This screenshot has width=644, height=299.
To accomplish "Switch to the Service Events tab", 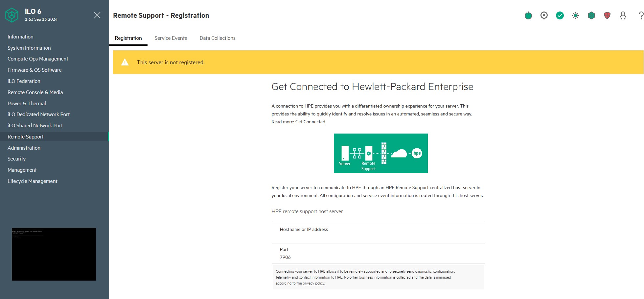I will coord(171,38).
